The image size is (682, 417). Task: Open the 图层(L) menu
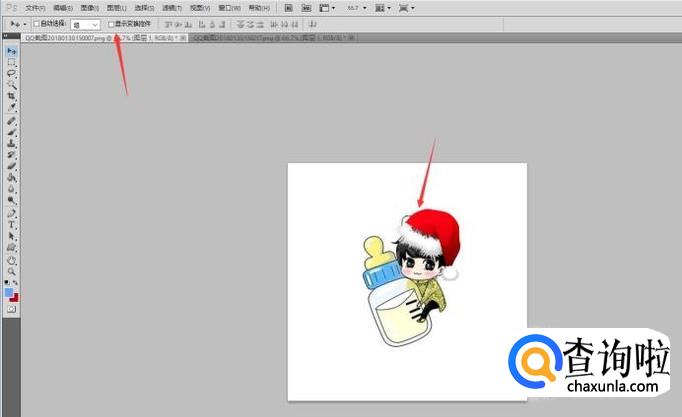coord(117,8)
